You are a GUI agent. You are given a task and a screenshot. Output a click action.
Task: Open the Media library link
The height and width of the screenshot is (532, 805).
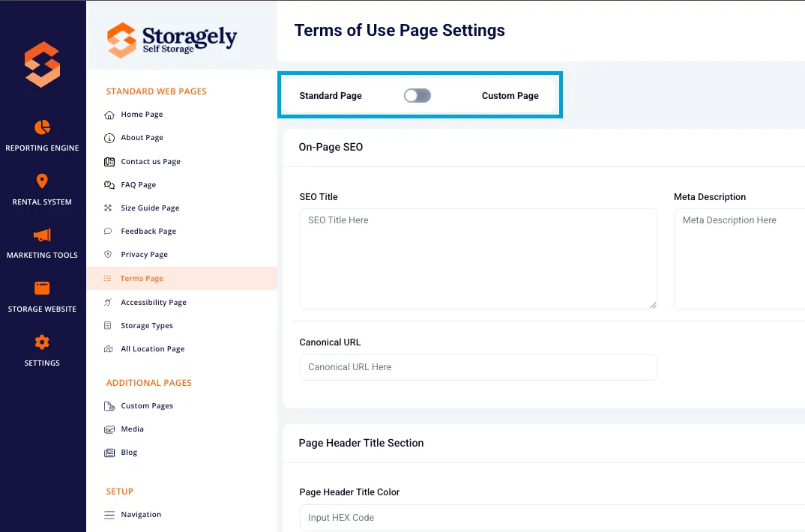132,429
